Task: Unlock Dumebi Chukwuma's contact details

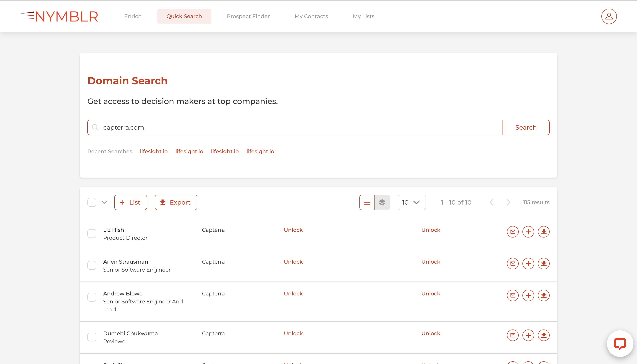Action: 293,333
